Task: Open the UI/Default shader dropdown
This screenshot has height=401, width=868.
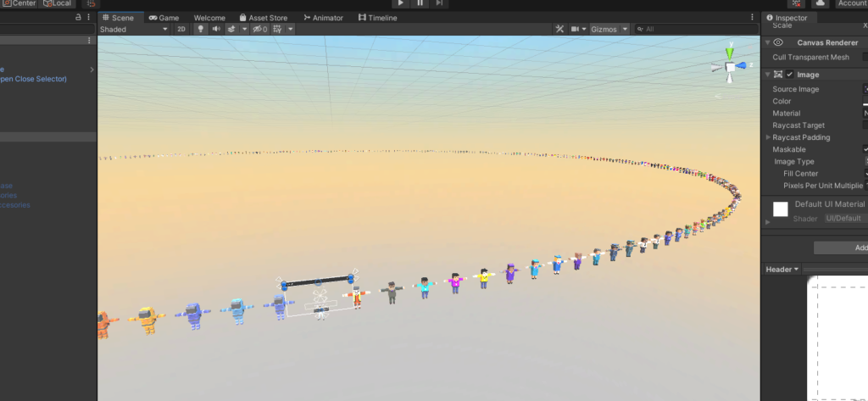Action: click(845, 218)
